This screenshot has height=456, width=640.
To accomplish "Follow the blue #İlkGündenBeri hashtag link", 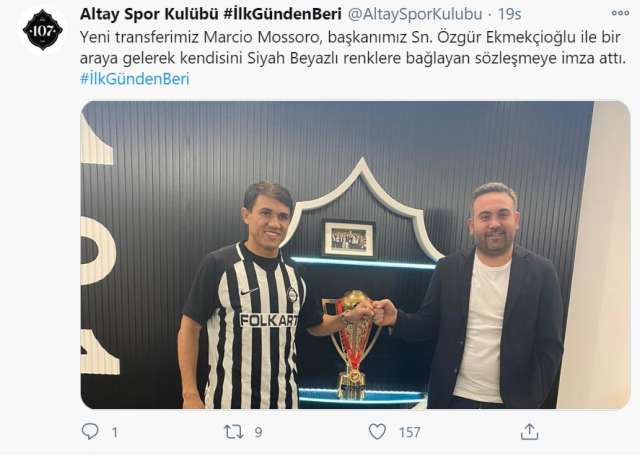I will (135, 78).
